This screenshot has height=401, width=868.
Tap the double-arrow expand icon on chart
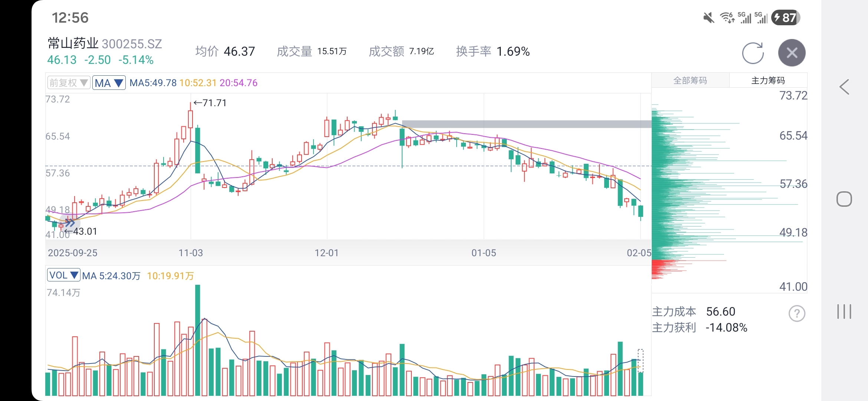69,223
